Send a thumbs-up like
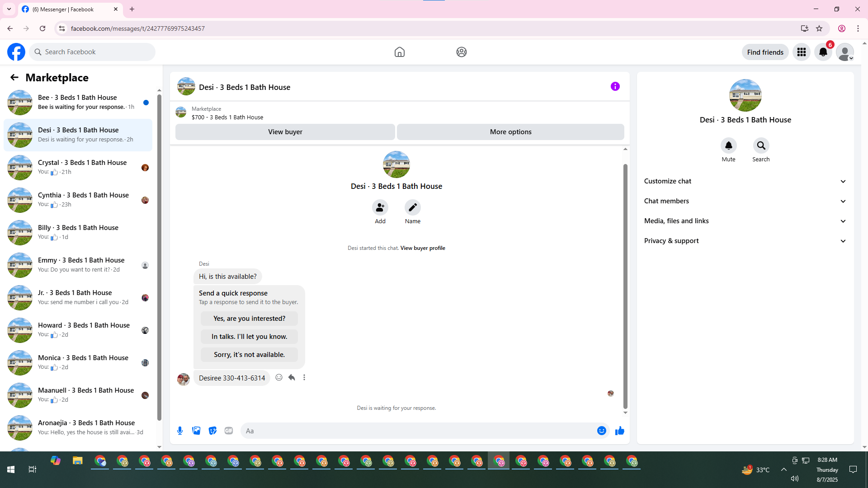The width and height of the screenshot is (868, 488). (619, 431)
